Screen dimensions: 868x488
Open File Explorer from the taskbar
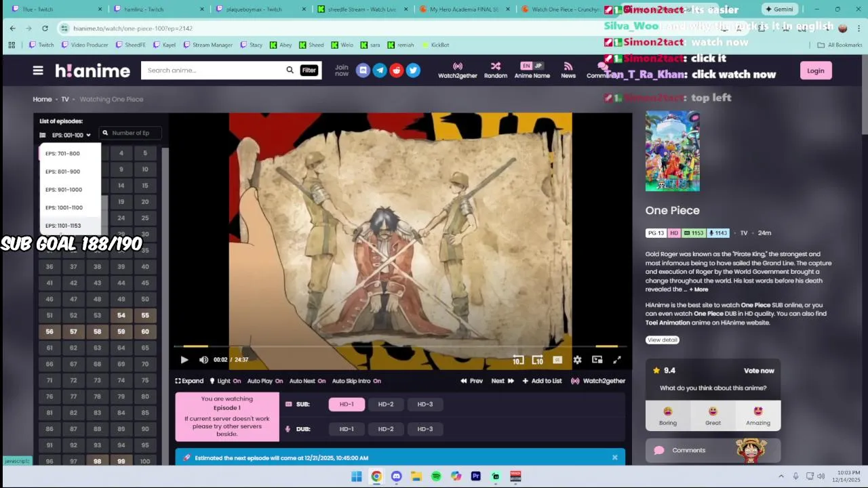click(x=416, y=476)
